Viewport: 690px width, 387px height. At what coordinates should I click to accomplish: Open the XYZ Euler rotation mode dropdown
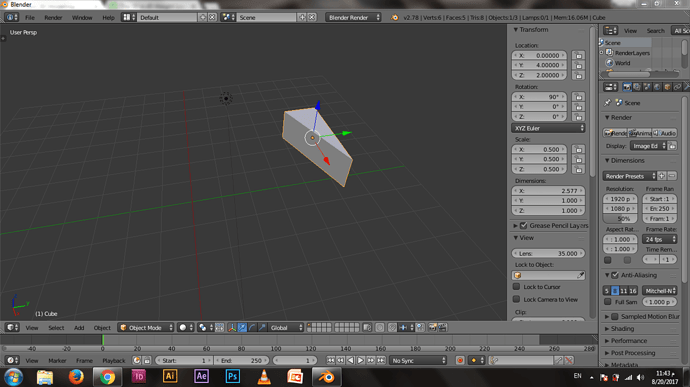point(548,128)
